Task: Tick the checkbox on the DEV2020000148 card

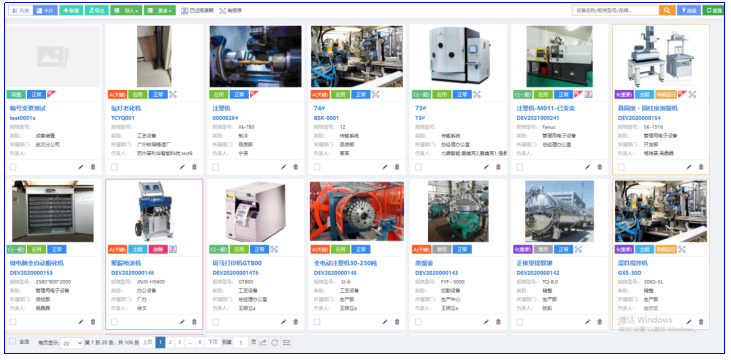Action: 114,322
